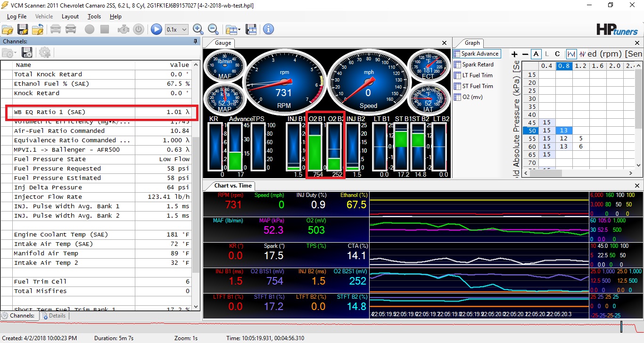Click the plus button in the graph toolbar
Screen dimensions: 644x343
(x=515, y=54)
